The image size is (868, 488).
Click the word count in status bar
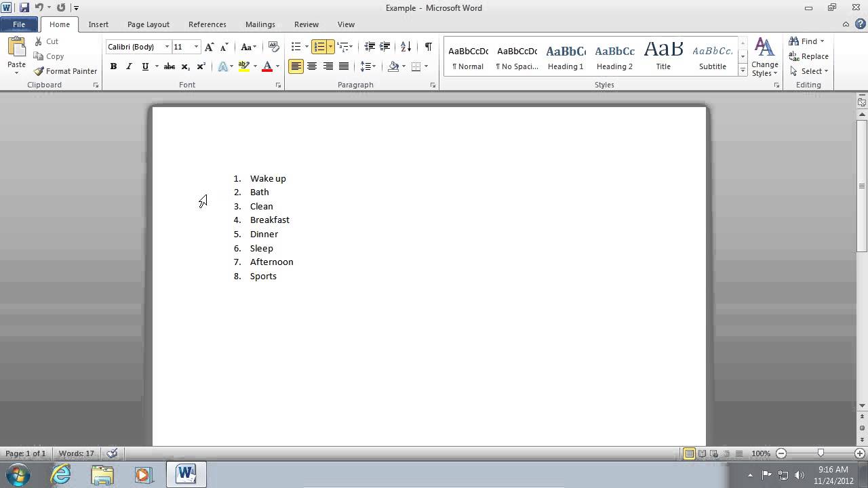(77, 453)
